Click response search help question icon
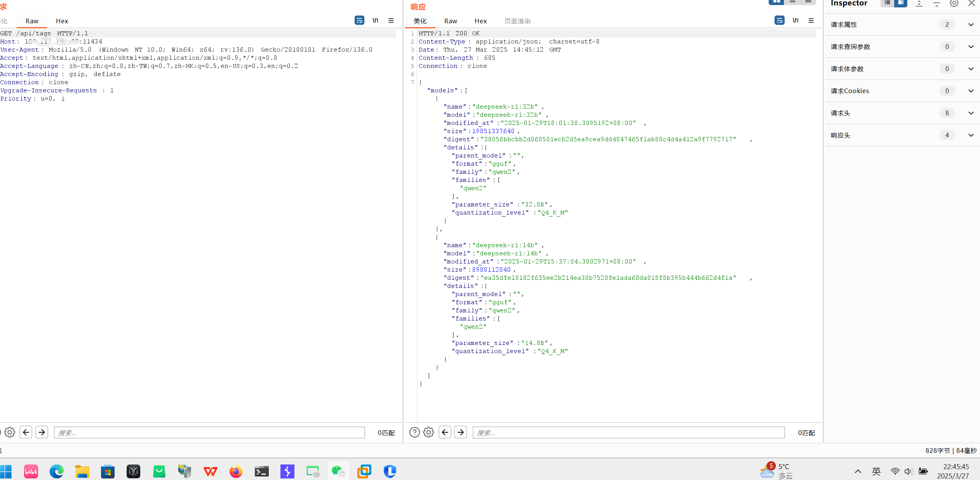 pos(414,432)
